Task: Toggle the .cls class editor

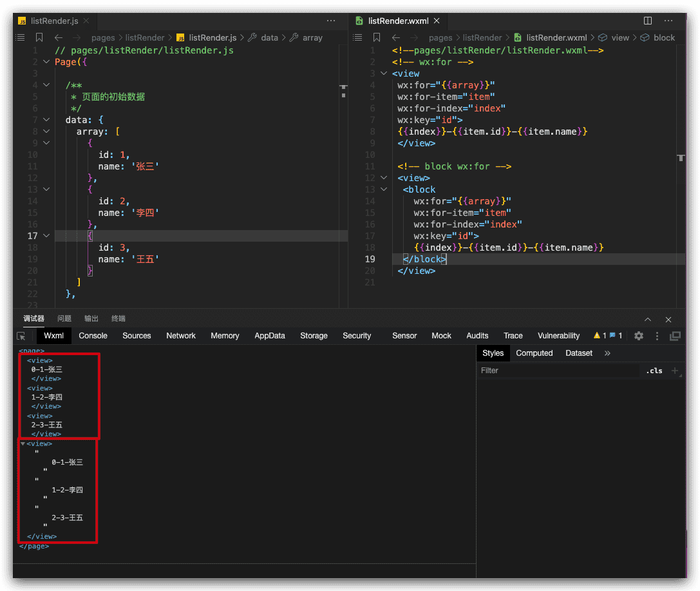Action: 654,371
